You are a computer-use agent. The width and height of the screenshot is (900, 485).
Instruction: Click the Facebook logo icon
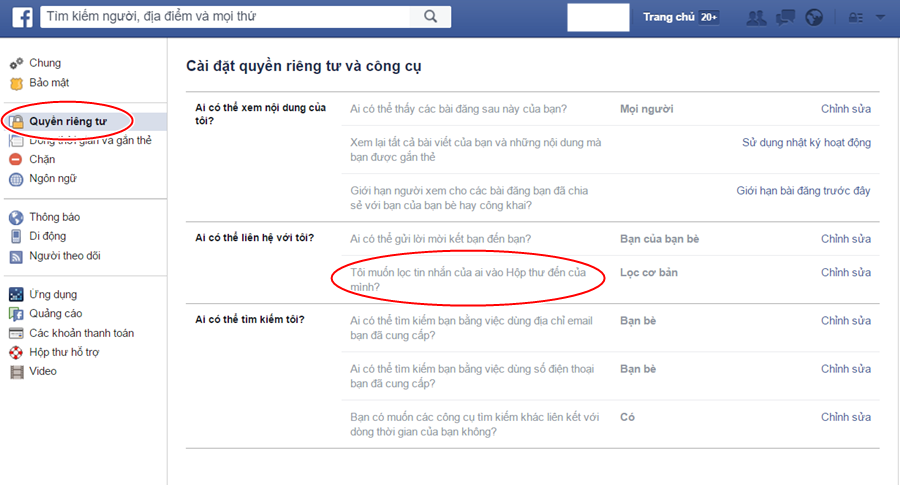click(22, 17)
